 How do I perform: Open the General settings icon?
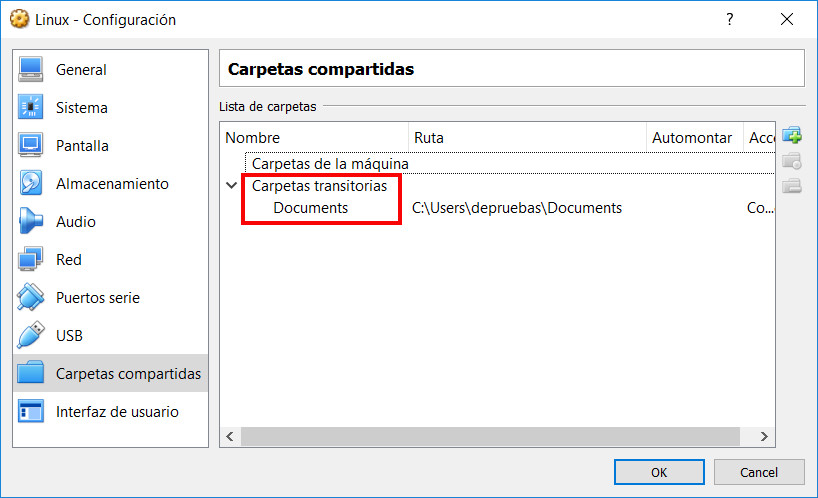pyautogui.click(x=30, y=69)
